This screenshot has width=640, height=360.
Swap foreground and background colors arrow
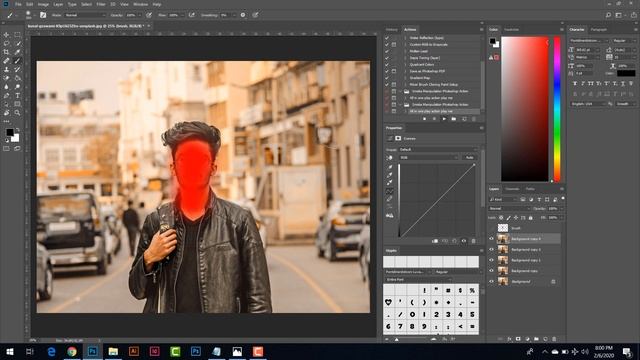[x=18, y=129]
